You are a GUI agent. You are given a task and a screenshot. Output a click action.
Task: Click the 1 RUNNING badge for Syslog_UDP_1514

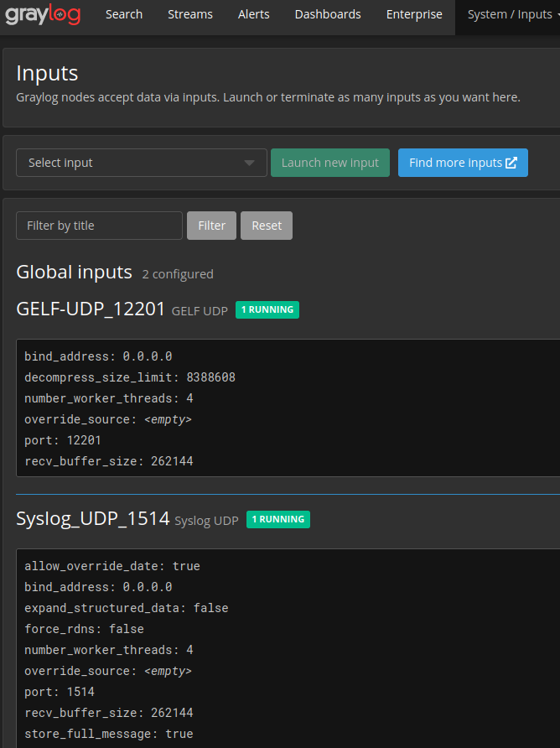[x=277, y=519]
